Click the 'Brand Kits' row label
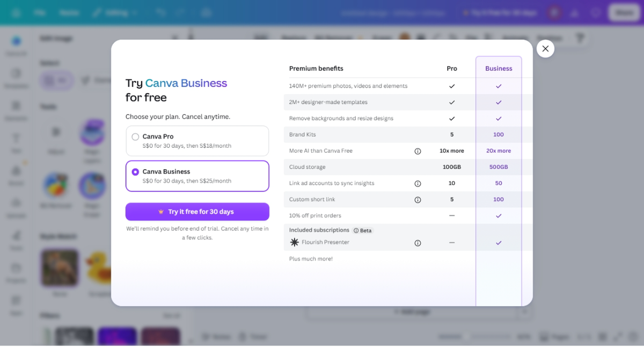644x348 pixels. (303, 134)
